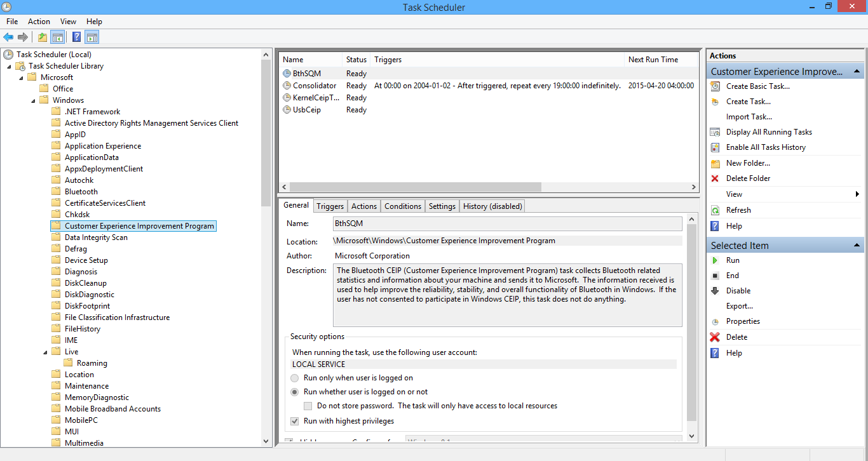This screenshot has height=461, width=868.
Task: Click the Name field containing BthSQM
Action: click(508, 224)
